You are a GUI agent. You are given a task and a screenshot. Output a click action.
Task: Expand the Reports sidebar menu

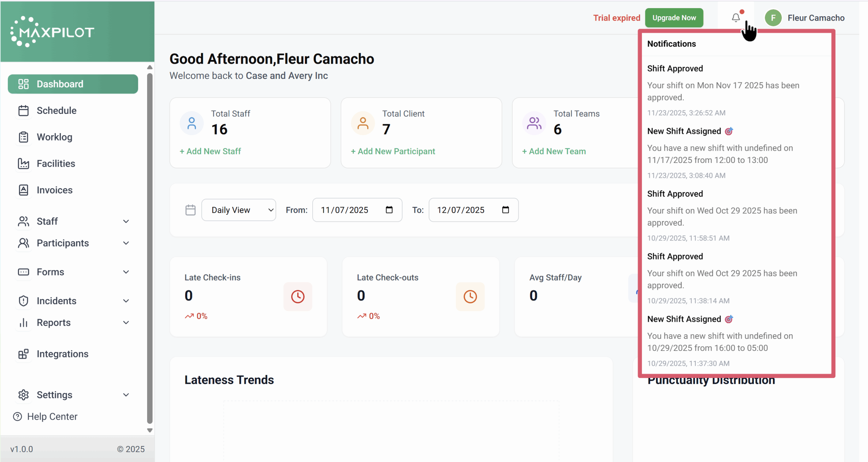(x=73, y=322)
